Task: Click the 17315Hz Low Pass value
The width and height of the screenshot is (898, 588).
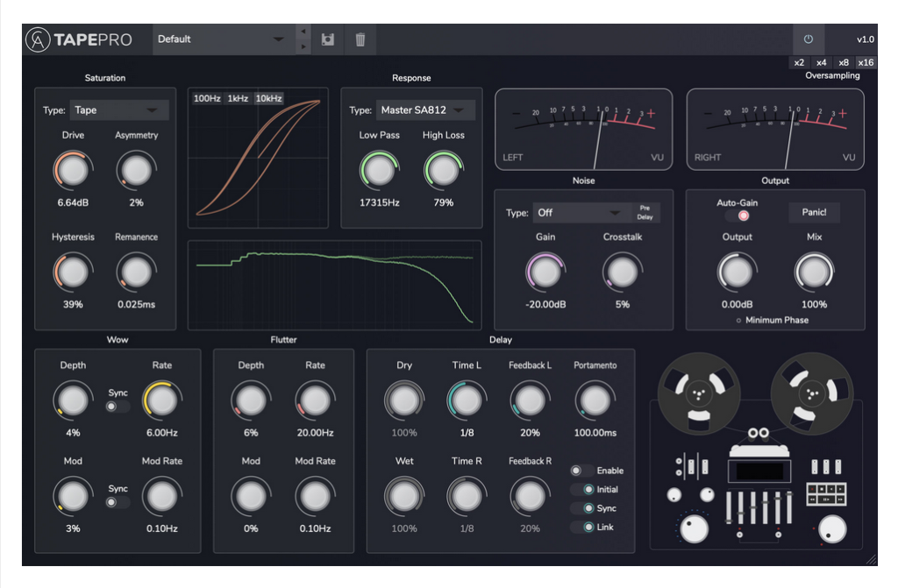Action: [379, 202]
